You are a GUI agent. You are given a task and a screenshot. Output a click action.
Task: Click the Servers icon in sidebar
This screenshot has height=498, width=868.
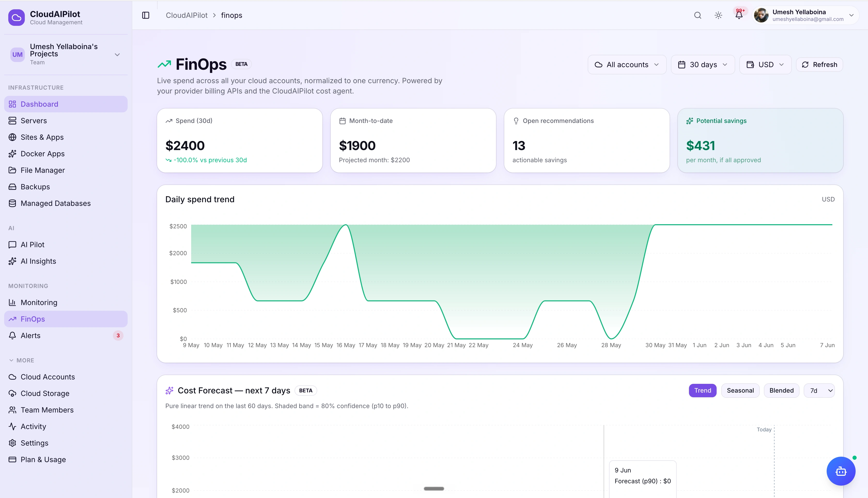(x=12, y=121)
